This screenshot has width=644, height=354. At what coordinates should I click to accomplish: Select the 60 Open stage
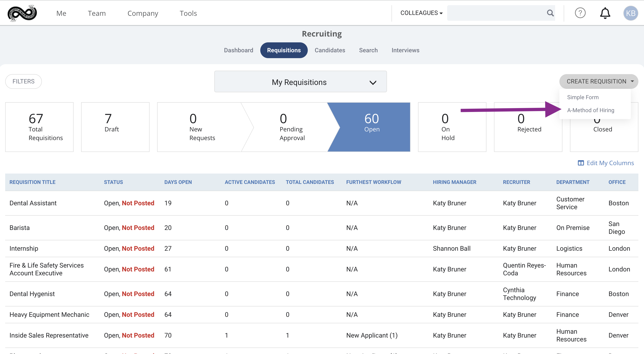(371, 127)
